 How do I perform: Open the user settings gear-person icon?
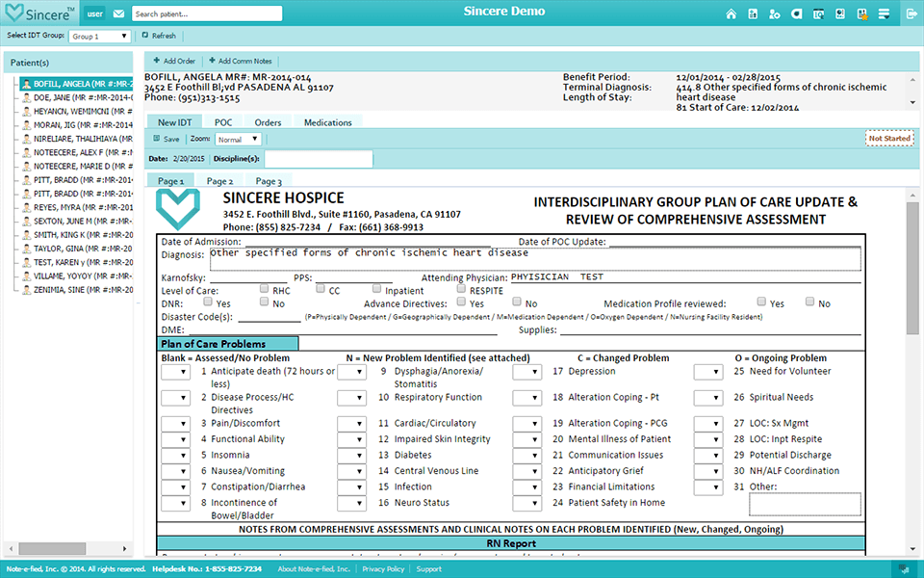(774, 13)
